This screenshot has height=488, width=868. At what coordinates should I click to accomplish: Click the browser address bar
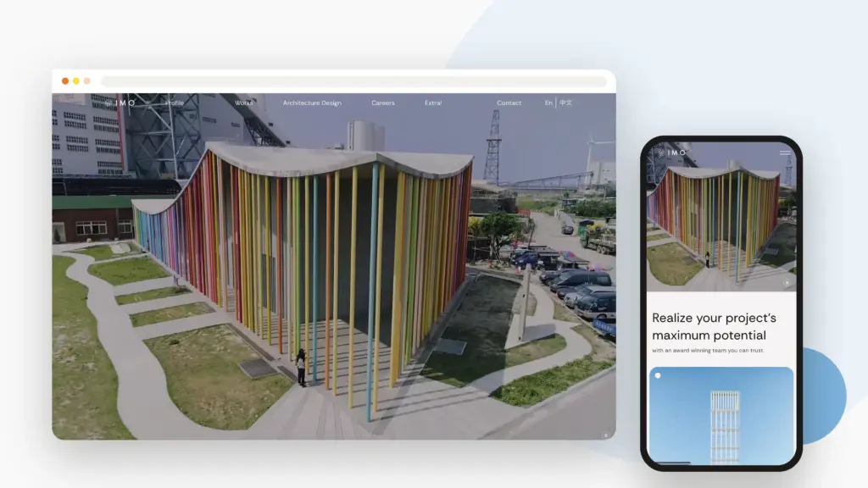coord(353,81)
